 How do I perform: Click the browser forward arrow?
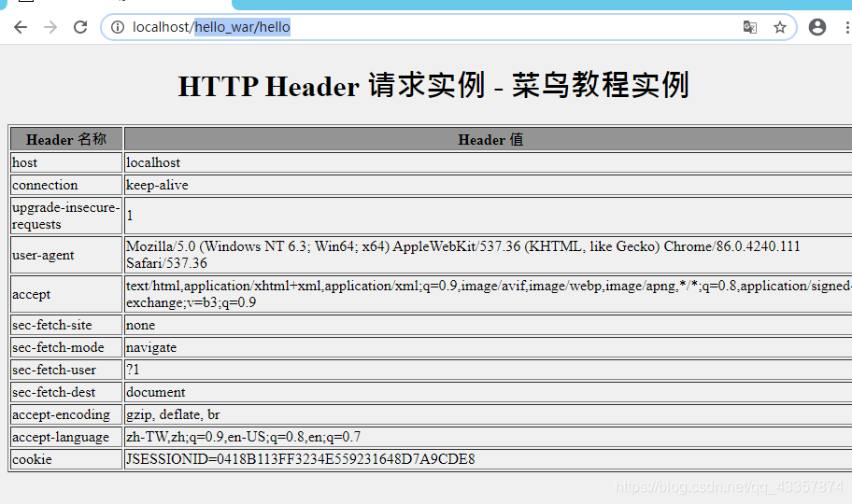[x=50, y=27]
